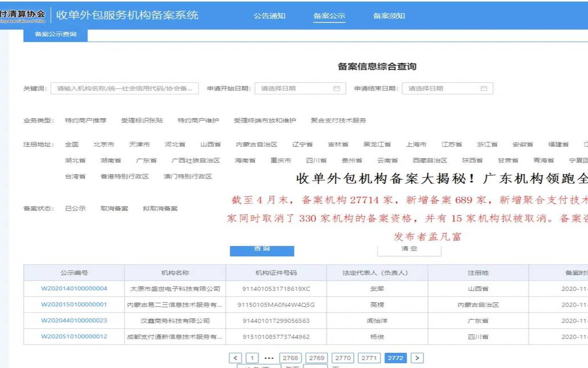Screen dimensions: 588x368
Task: Choose 全国 as registration address
Action: [x=72, y=144]
